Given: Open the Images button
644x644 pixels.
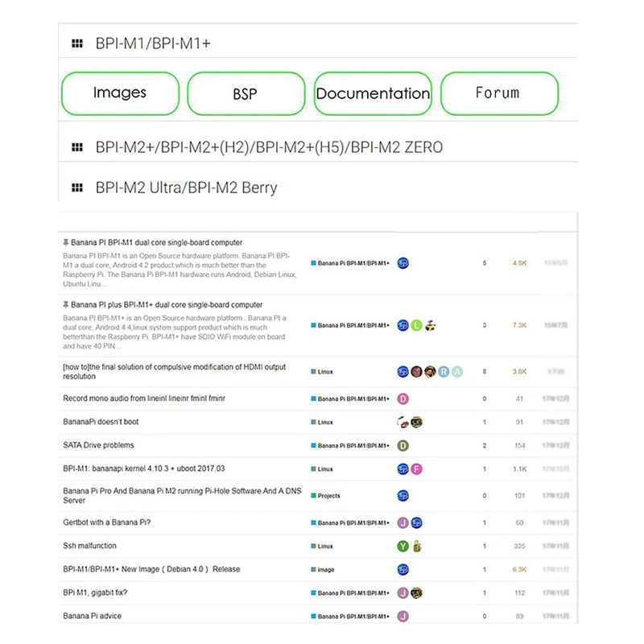Looking at the screenshot, I should pyautogui.click(x=120, y=93).
